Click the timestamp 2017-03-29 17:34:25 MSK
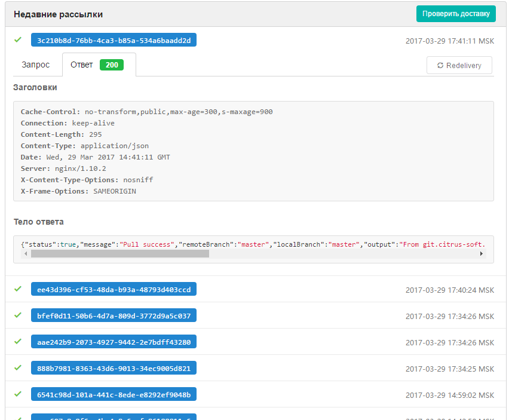512x420 pixels. (450, 369)
